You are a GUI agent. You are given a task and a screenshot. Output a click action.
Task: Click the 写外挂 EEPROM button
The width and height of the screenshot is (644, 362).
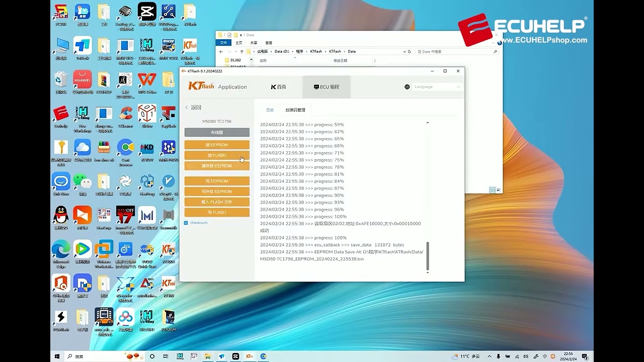(x=217, y=192)
